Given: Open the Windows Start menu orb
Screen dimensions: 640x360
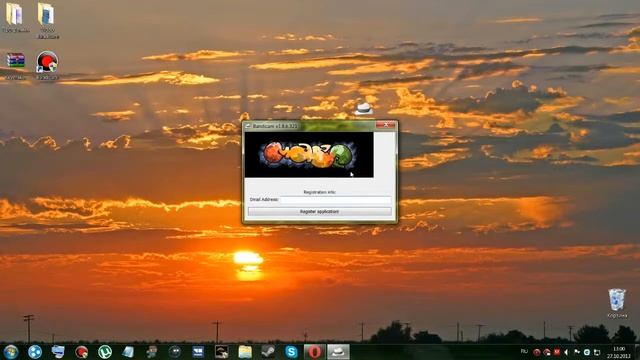Looking at the screenshot, I should click(11, 351).
